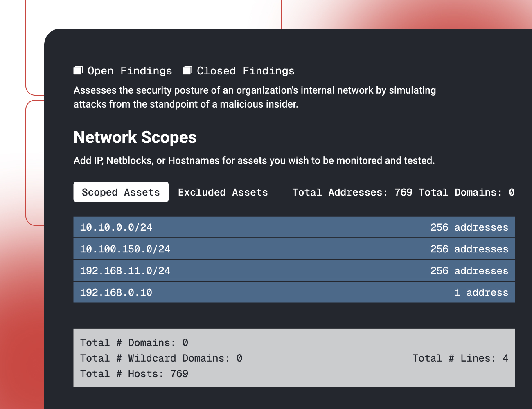The image size is (532, 409).
Task: Switch to the Scoped Assets tab
Action: point(121,192)
